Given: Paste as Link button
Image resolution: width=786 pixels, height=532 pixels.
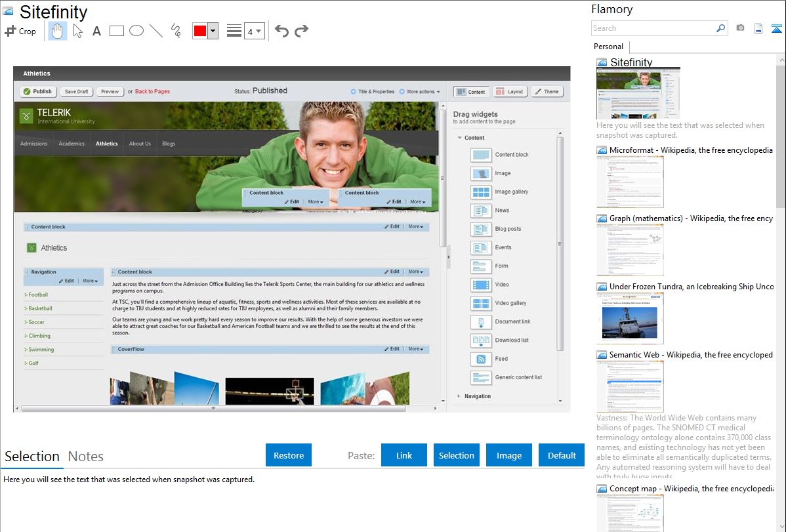Looking at the screenshot, I should tap(404, 455).
